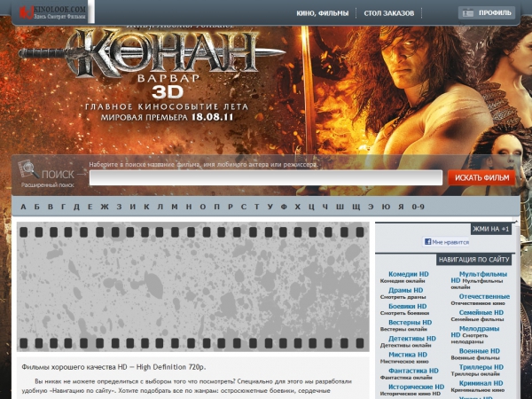The height and width of the screenshot is (399, 532).
Task: Open the Вестерны HD category
Action: [411, 323]
